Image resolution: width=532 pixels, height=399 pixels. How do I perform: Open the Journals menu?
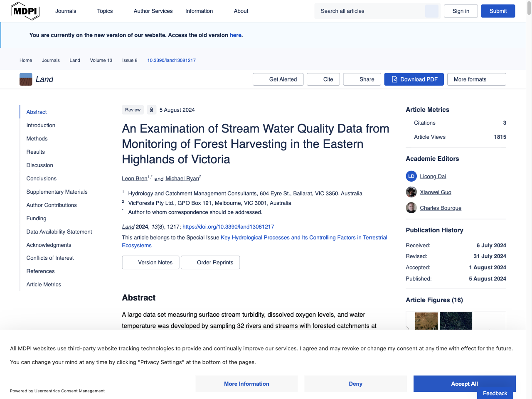pyautogui.click(x=65, y=11)
